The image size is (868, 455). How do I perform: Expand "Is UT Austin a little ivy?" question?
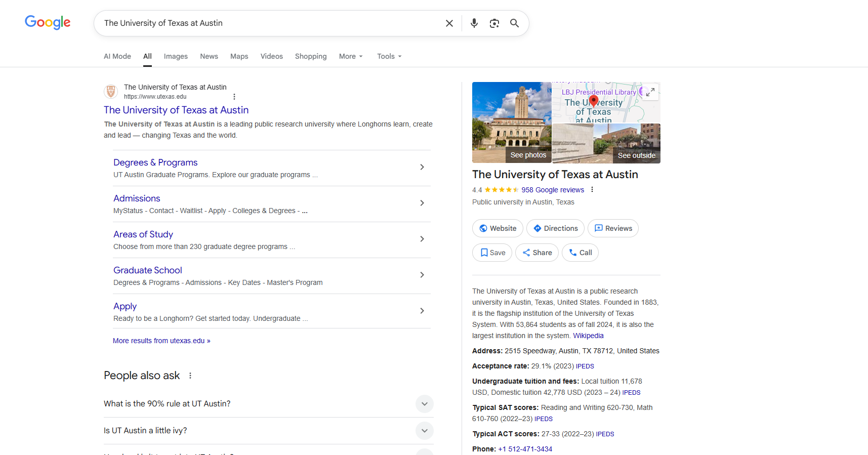(x=424, y=431)
